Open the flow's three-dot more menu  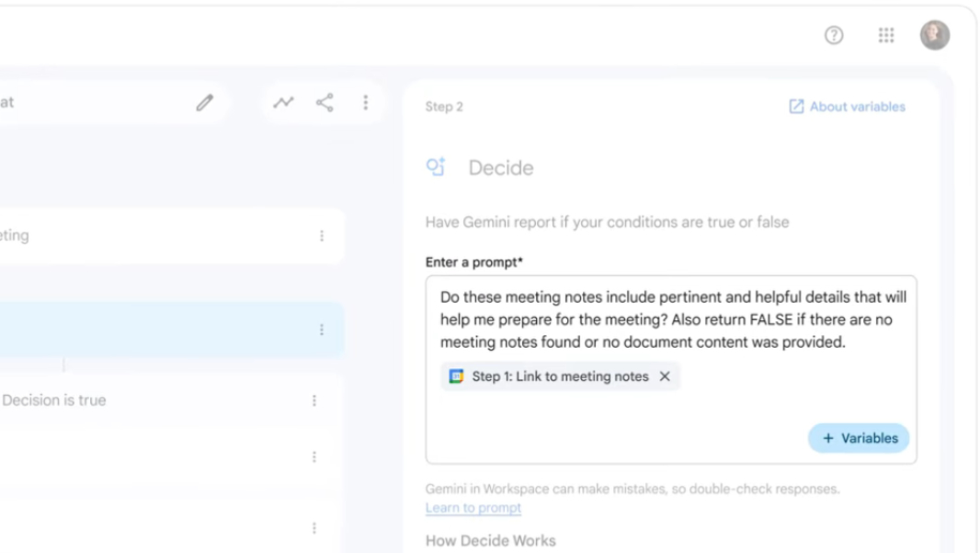point(365,103)
